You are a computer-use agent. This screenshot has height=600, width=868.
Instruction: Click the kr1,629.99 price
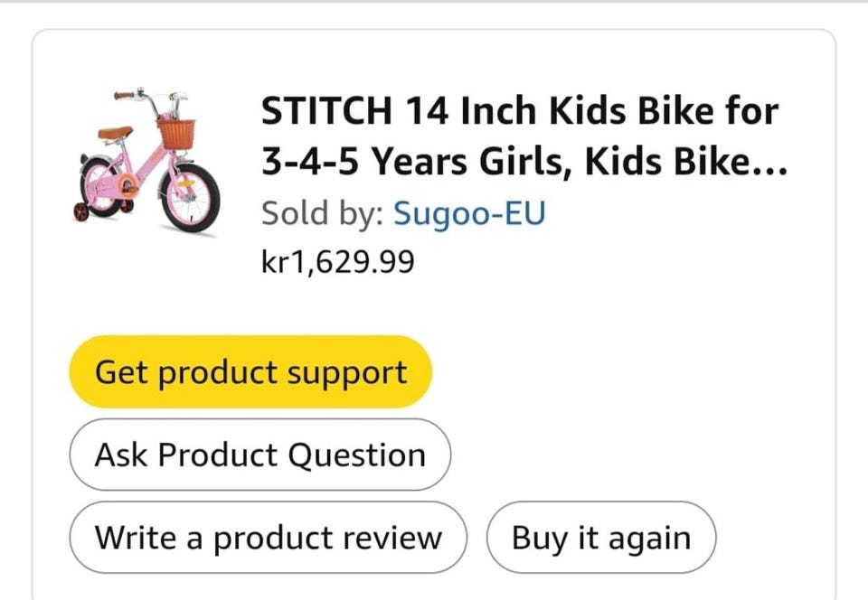[x=337, y=262]
